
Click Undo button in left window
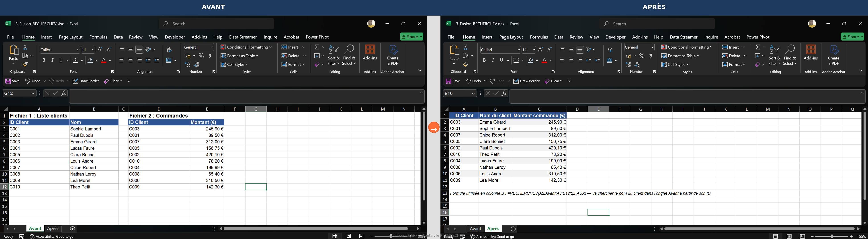(x=33, y=81)
